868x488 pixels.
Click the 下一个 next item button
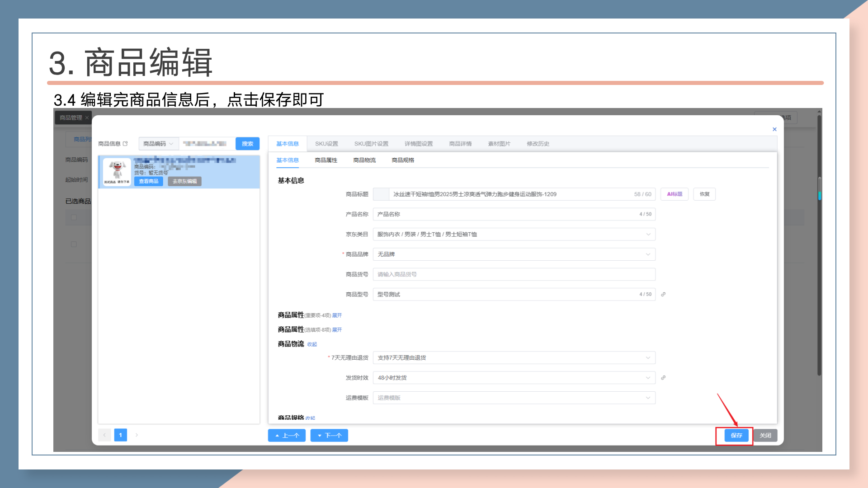coord(329,435)
